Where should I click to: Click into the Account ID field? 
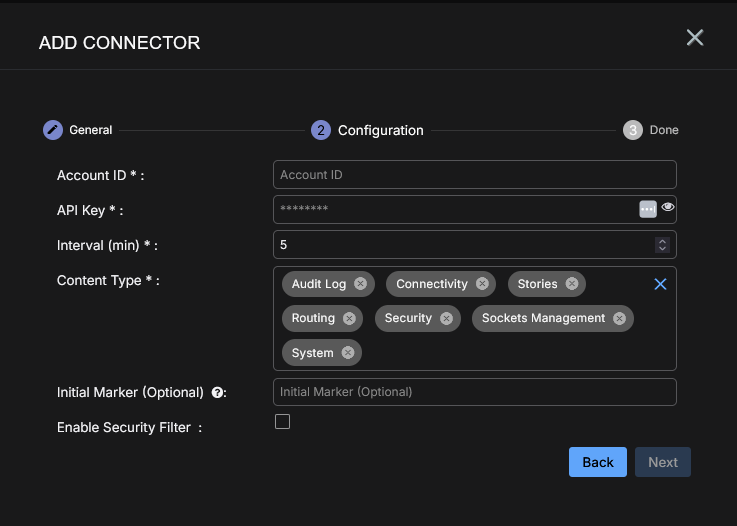474,175
